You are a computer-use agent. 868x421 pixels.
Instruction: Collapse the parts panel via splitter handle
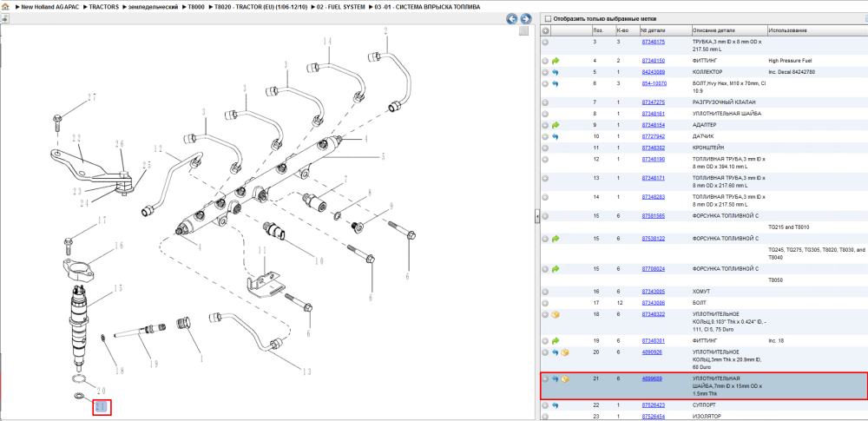click(x=537, y=217)
